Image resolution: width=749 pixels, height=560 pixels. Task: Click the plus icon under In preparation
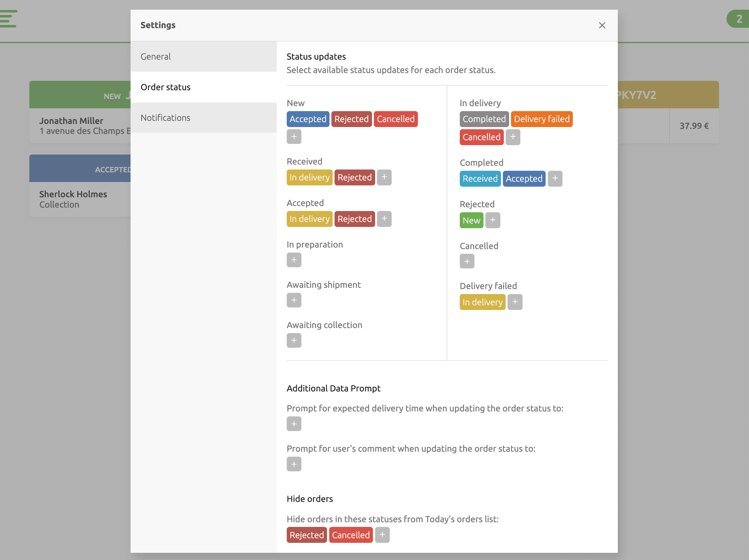click(x=294, y=260)
